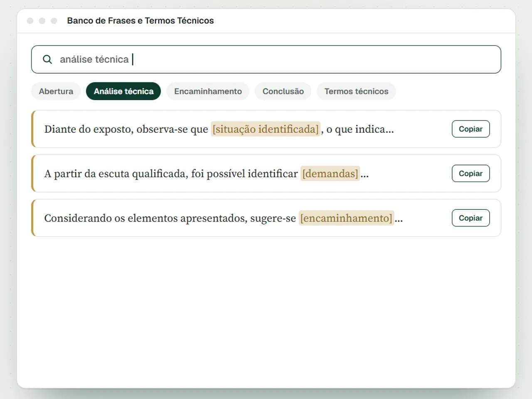This screenshot has height=399, width=532.
Task: Click the first window control dot
Action: (x=30, y=21)
